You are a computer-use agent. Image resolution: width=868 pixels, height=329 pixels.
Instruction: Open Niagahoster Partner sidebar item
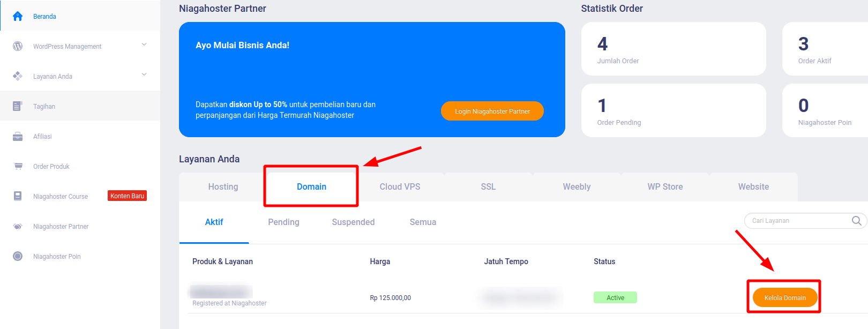point(80,226)
